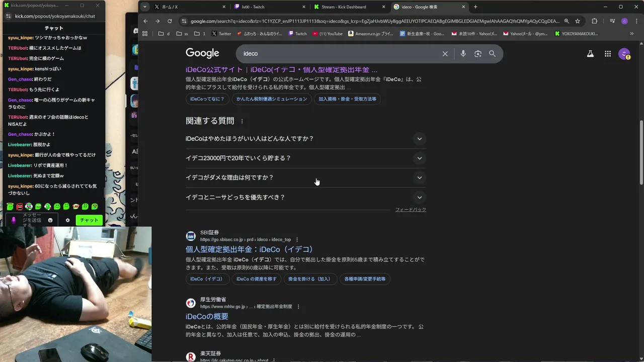The image size is (644, 362).
Task: Show more bookmarks with the double chevron
Action: tap(632, 34)
